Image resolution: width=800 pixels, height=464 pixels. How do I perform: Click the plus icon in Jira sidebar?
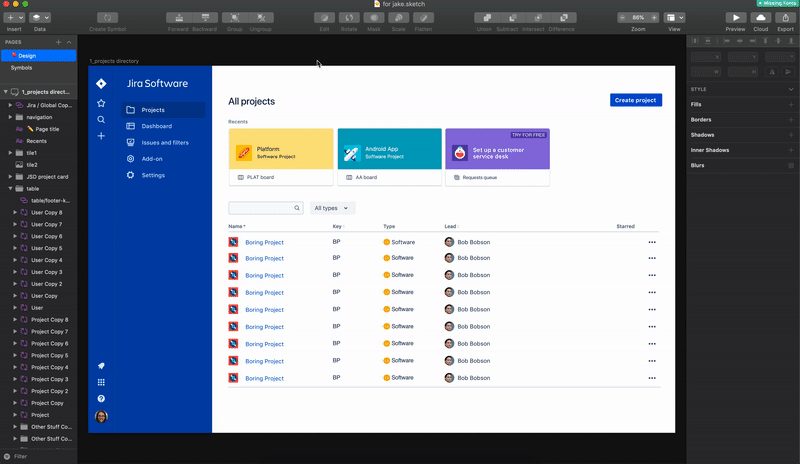click(101, 136)
